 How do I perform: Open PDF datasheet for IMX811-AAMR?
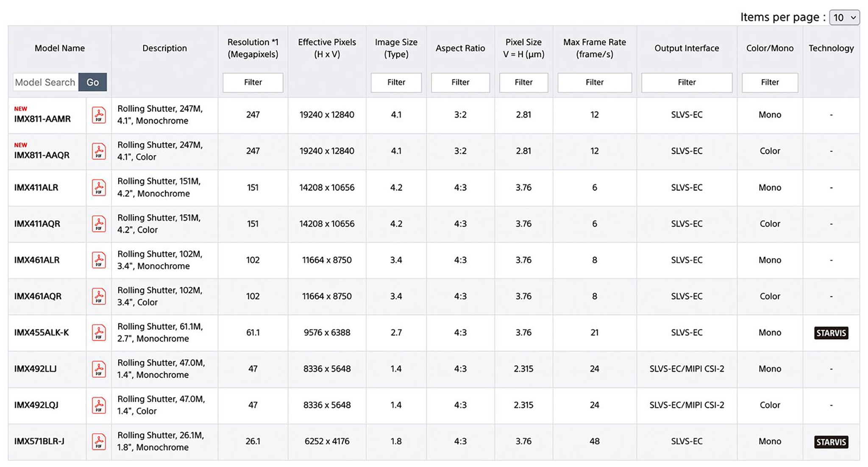99,115
